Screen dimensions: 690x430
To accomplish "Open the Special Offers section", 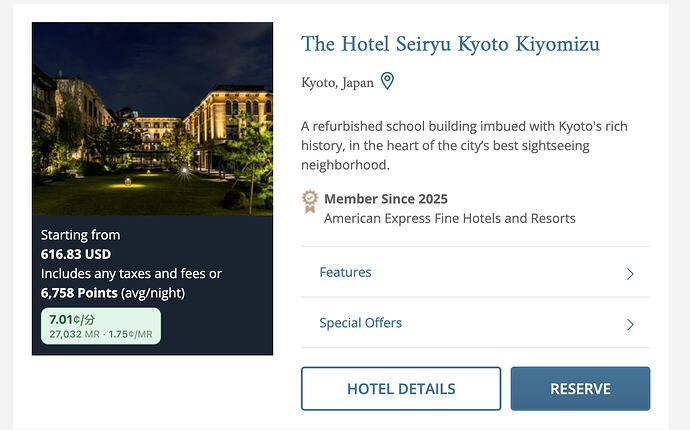I will pyautogui.click(x=475, y=323).
